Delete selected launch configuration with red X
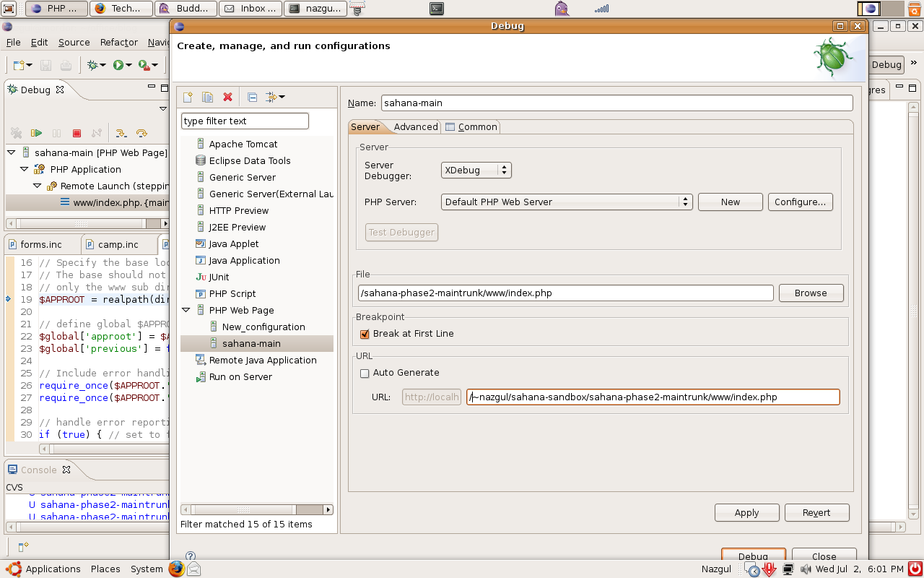The height and width of the screenshot is (578, 924). (227, 97)
